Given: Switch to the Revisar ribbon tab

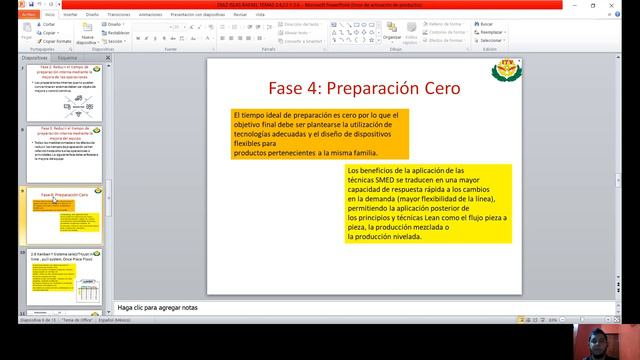Looking at the screenshot, I should 240,14.
